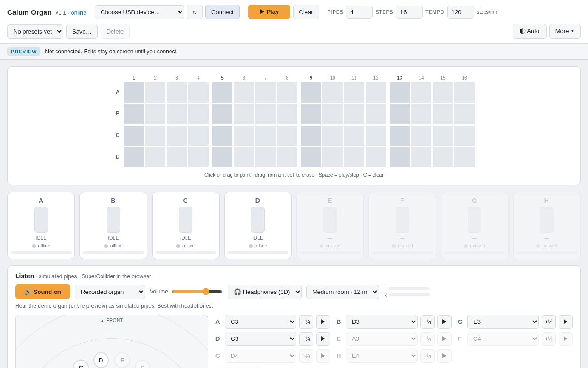
Task: Click the Pipes count field
Action: coord(359,12)
